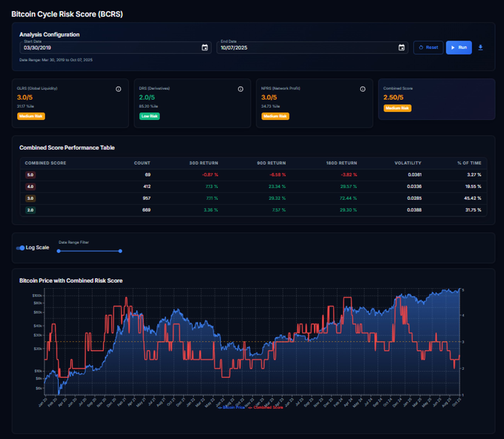The height and width of the screenshot is (439, 504).
Task: Run the analysis with the Run button
Action: pos(459,47)
